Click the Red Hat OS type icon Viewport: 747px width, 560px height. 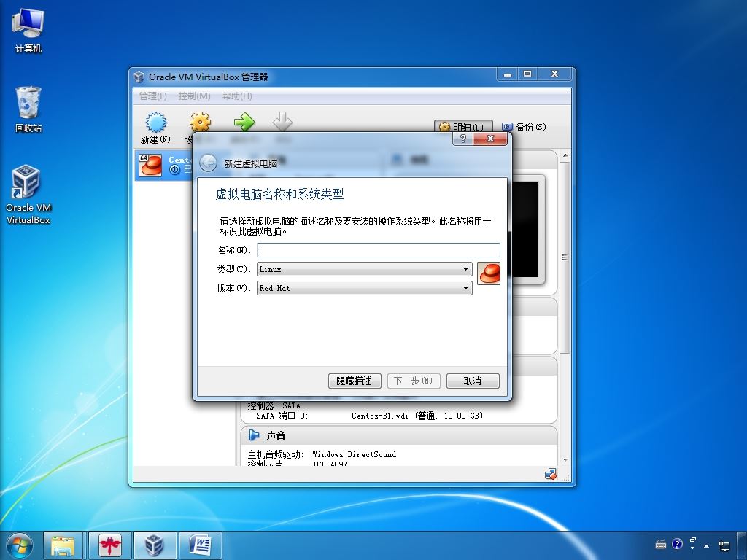pyautogui.click(x=489, y=273)
